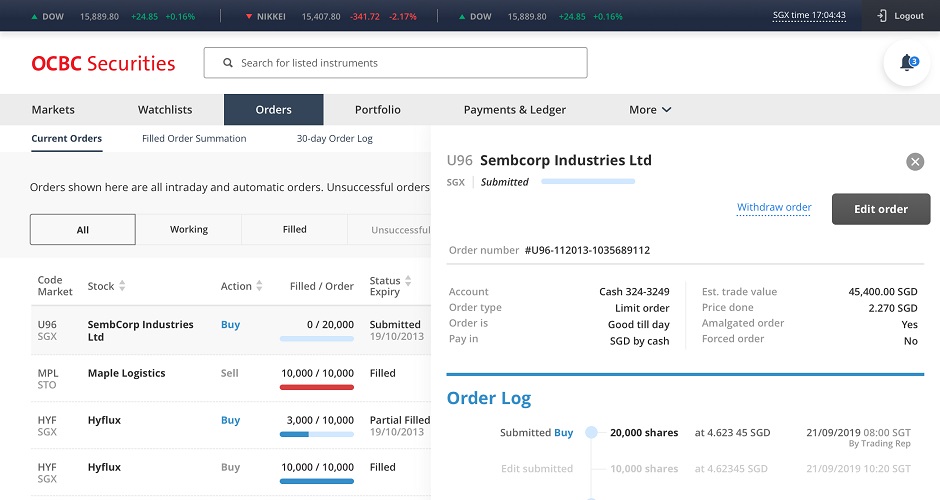Select the Orders tab
Image resolution: width=940 pixels, height=500 pixels.
(x=273, y=110)
